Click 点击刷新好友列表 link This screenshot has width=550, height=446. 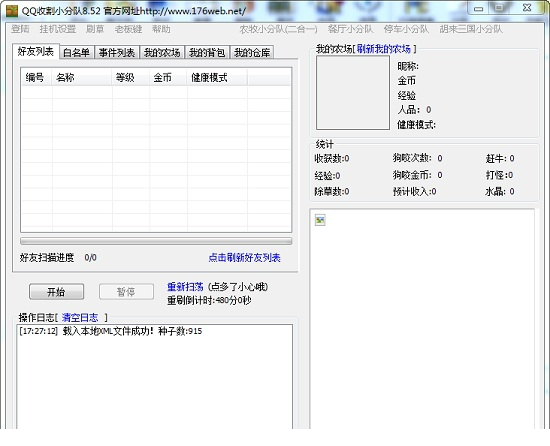click(244, 258)
